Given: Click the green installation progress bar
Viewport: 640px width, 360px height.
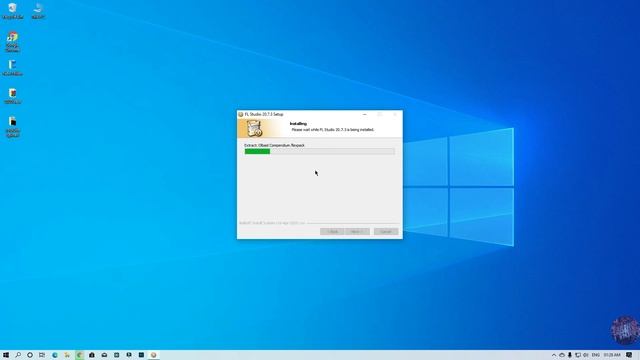Looking at the screenshot, I should pos(320,151).
